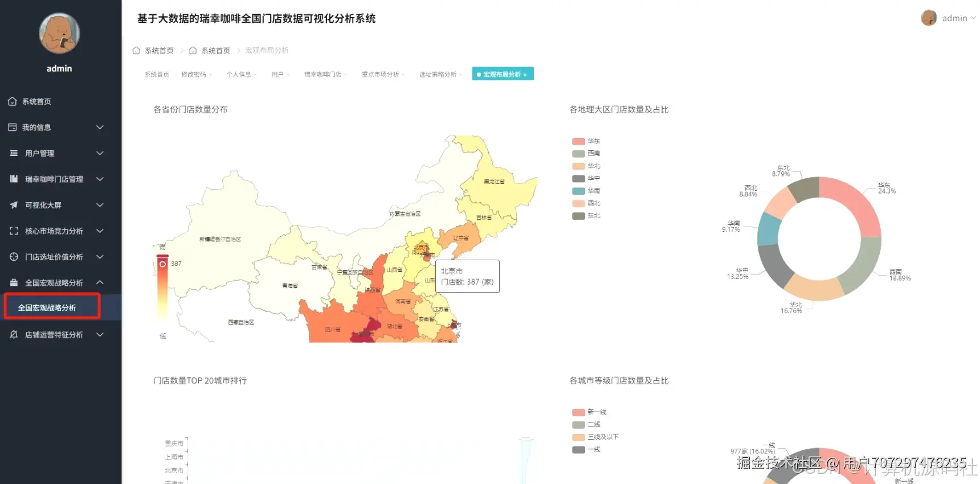Close the 个人信息 tab
The width and height of the screenshot is (980, 484).
point(255,75)
